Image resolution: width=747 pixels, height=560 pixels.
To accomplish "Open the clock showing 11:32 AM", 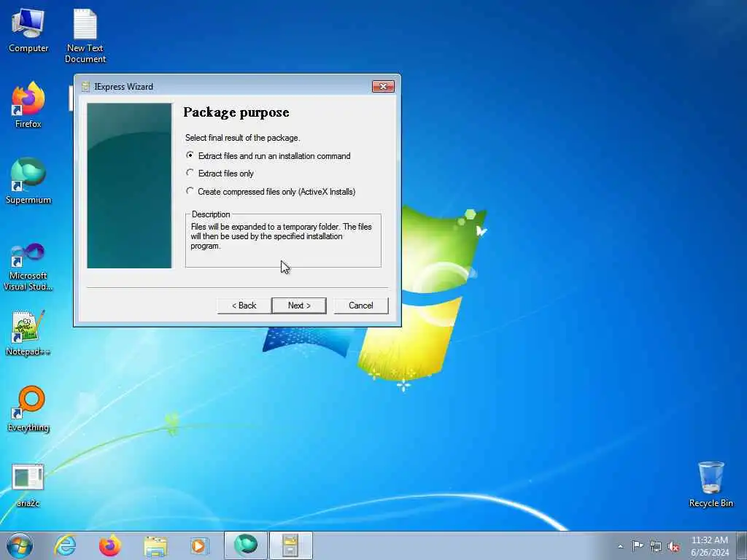I will tap(709, 545).
